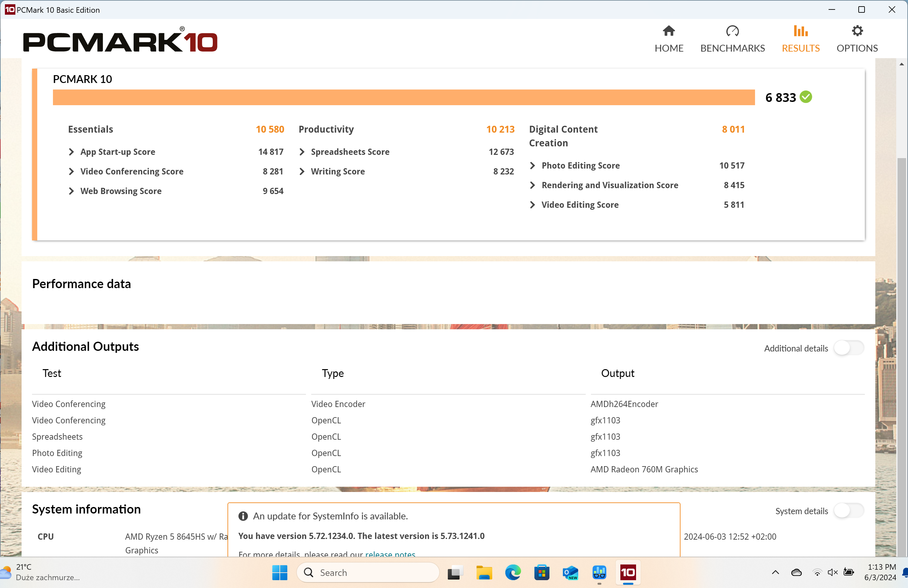Viewport: 908px width, 588px height.
Task: Expand the Web Browsing Score row
Action: pyautogui.click(x=71, y=191)
